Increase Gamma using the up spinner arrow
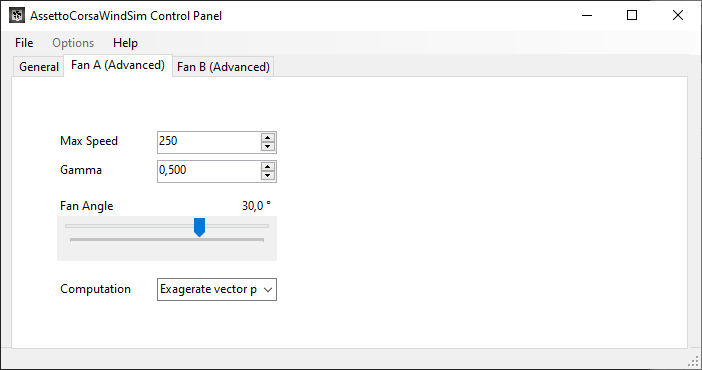This screenshot has height=370, width=702. tap(268, 167)
